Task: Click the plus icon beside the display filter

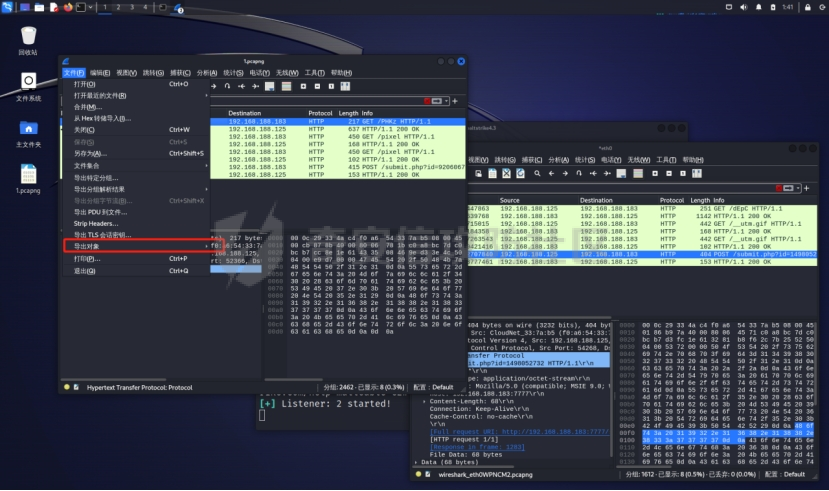Action: coord(455,101)
